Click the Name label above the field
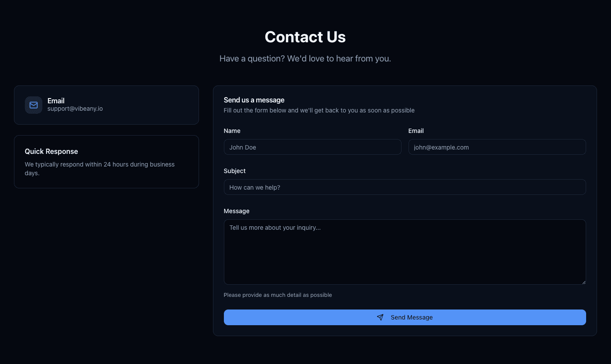 232,131
